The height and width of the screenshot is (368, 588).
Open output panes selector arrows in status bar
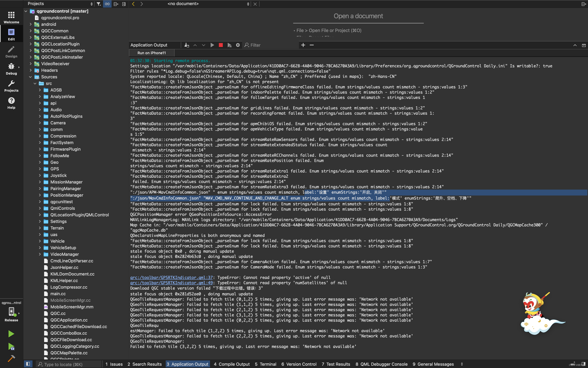pyautogui.click(x=462, y=364)
